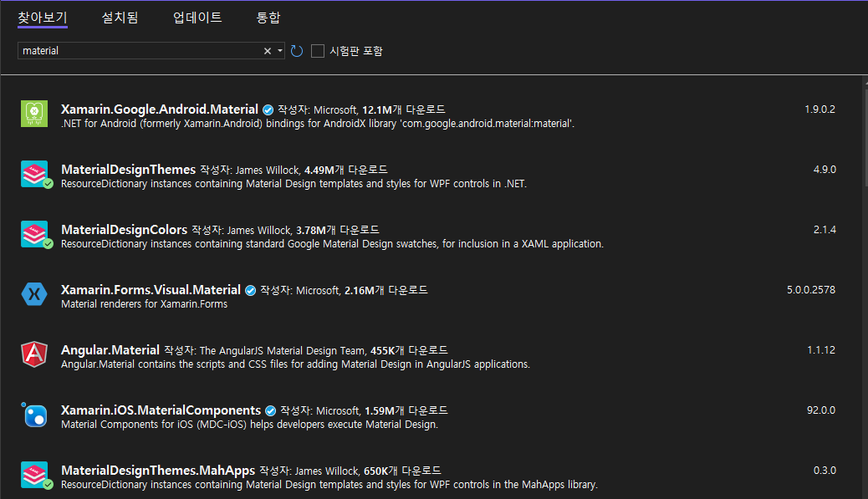Click version 4.9.0 label
Viewport: 868px width, 499px height.
tap(825, 170)
